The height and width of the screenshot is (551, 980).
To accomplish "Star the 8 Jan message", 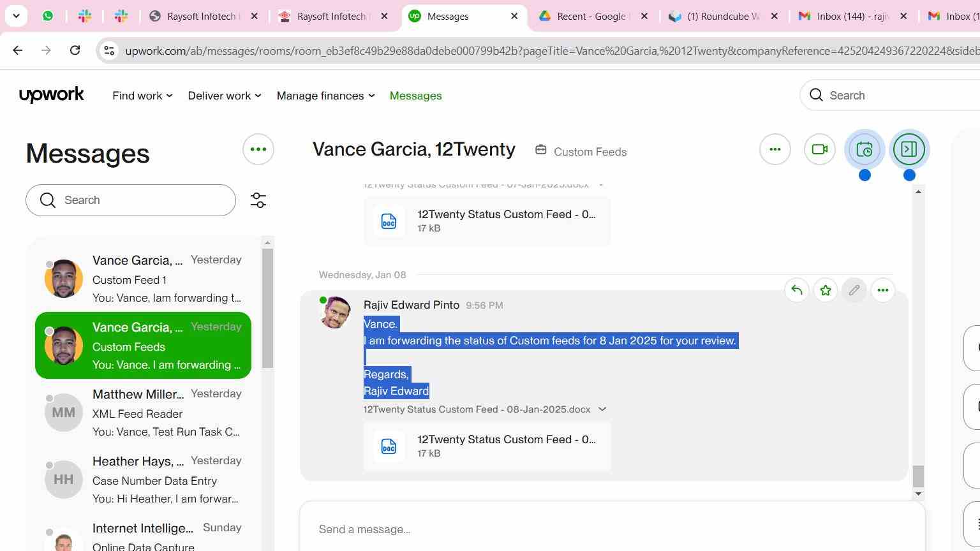I will tap(826, 290).
